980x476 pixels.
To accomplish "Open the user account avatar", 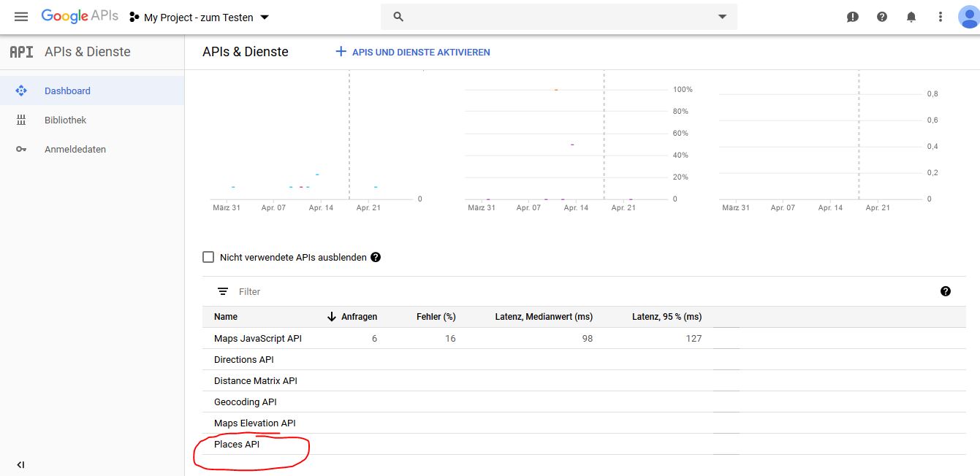I will [969, 17].
